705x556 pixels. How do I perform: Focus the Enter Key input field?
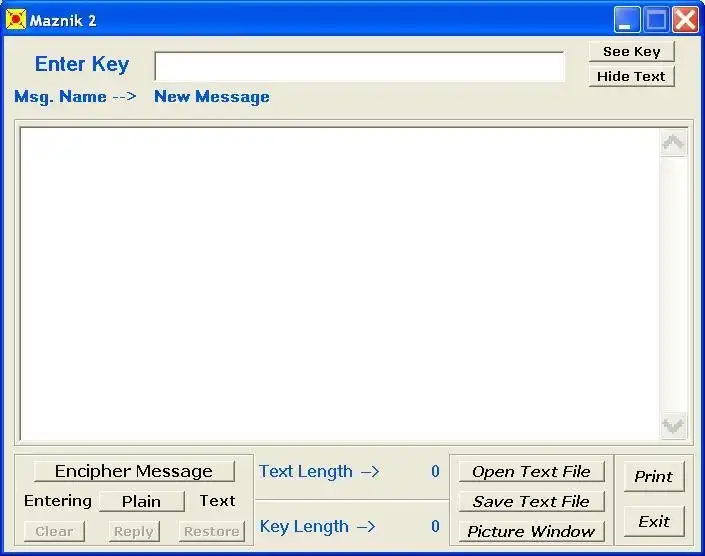[359, 67]
